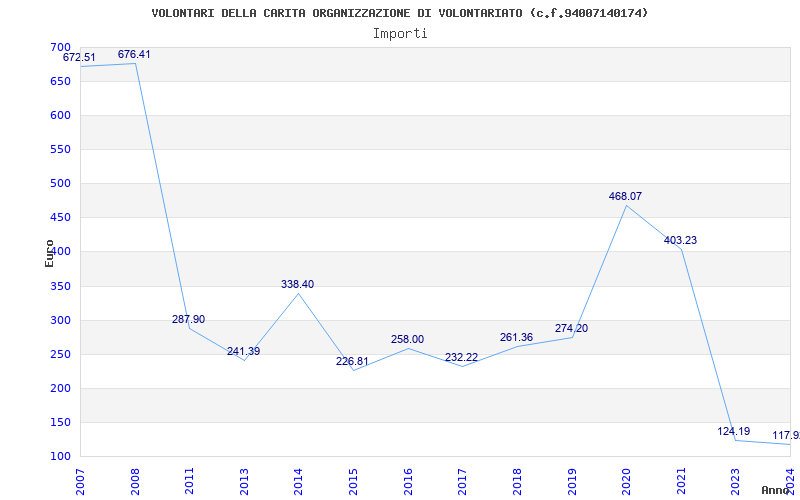Select the 338.40 peak label
800x500 pixels.
(x=297, y=284)
